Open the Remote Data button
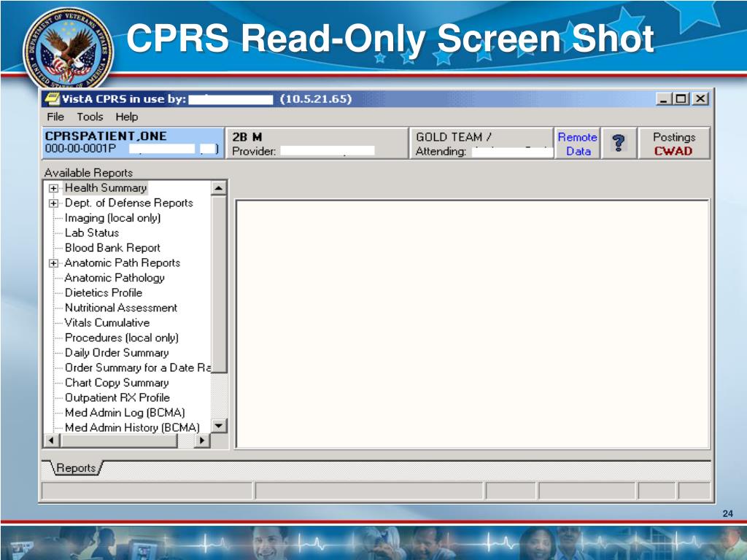This screenshot has width=747, height=560. click(x=578, y=144)
